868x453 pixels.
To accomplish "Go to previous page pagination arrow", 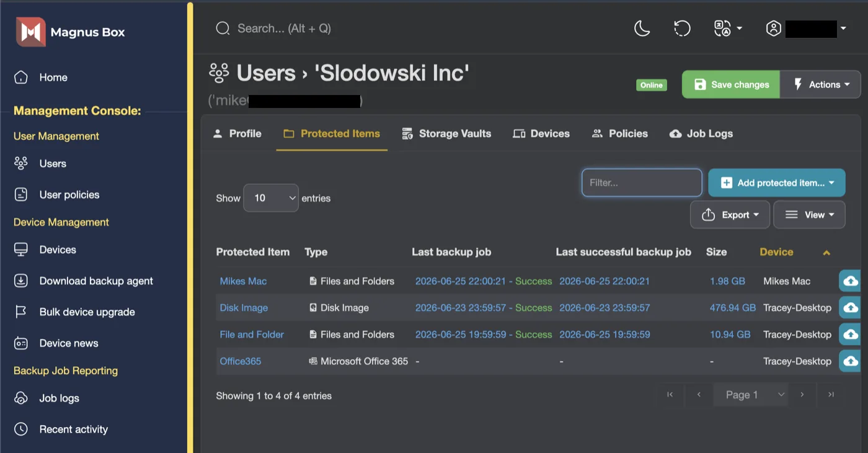I will (699, 395).
